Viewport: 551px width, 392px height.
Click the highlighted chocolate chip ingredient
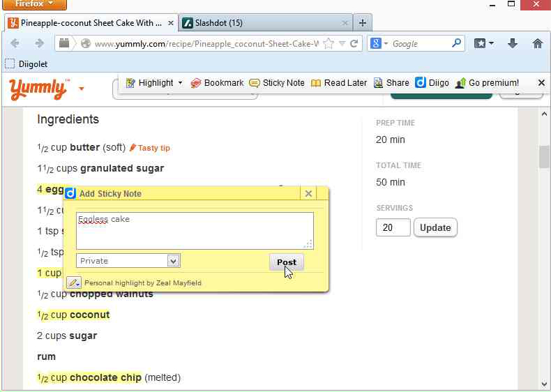(89, 377)
